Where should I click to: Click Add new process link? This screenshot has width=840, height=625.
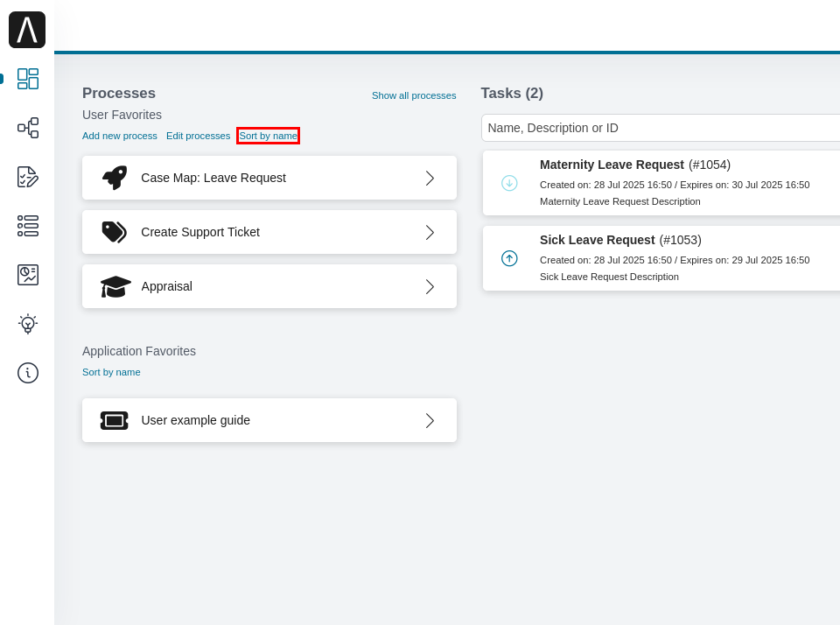(119, 136)
